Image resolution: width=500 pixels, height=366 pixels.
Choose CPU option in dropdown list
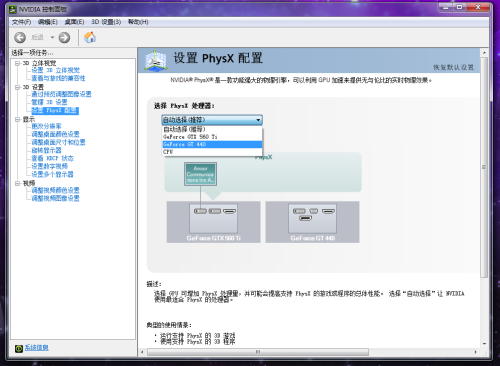point(212,152)
